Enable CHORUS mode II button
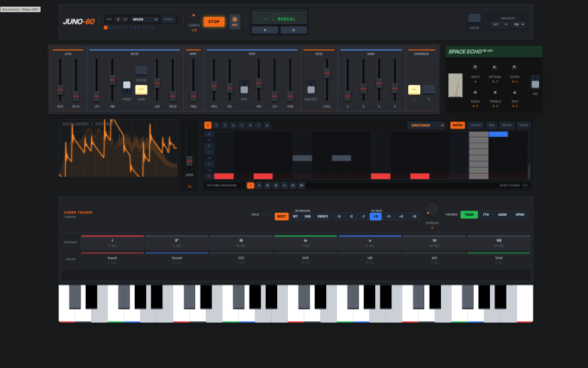588x368 pixels. pyautogui.click(x=429, y=90)
